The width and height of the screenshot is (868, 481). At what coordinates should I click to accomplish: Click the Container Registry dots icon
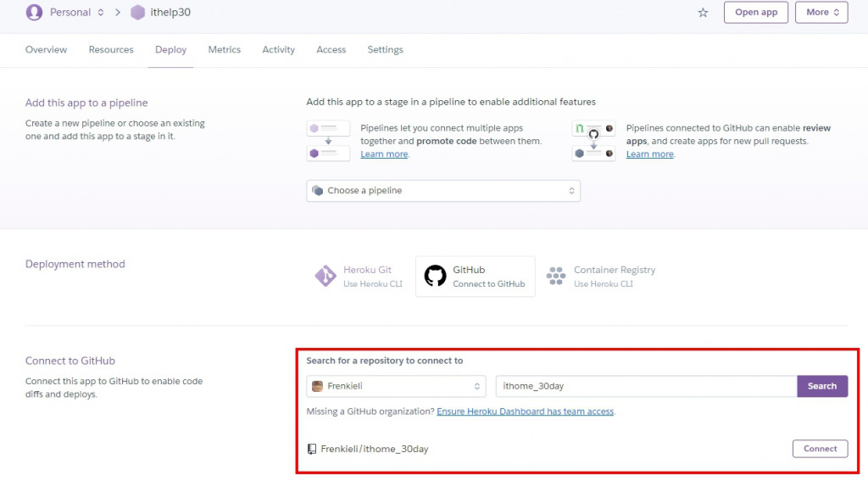[556, 276]
